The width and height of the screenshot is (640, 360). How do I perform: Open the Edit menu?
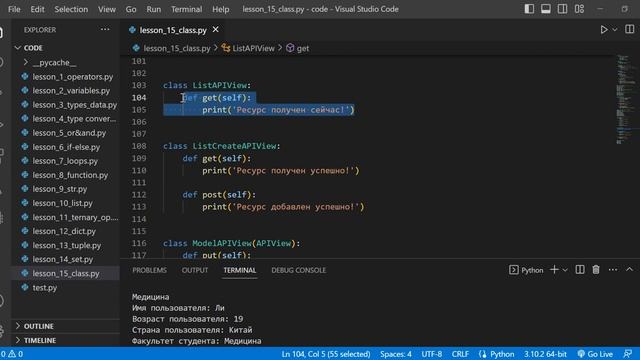pos(37,9)
